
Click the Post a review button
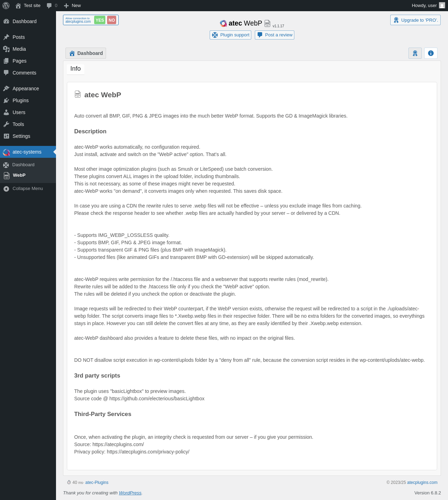tap(274, 35)
